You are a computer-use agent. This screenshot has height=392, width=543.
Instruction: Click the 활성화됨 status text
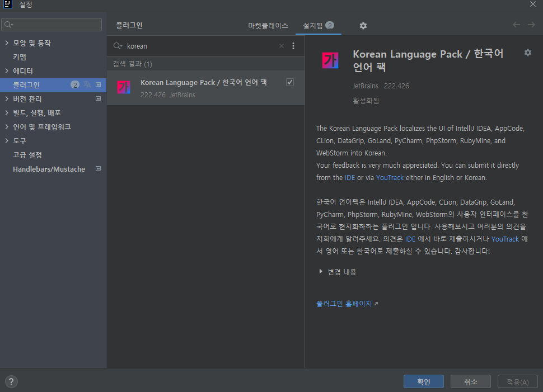click(366, 101)
